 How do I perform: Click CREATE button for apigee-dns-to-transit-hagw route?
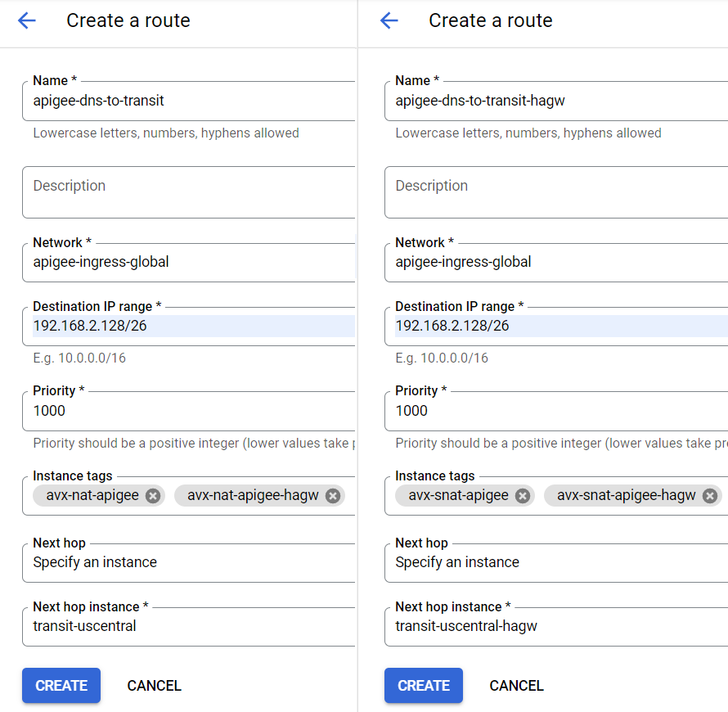coord(424,686)
